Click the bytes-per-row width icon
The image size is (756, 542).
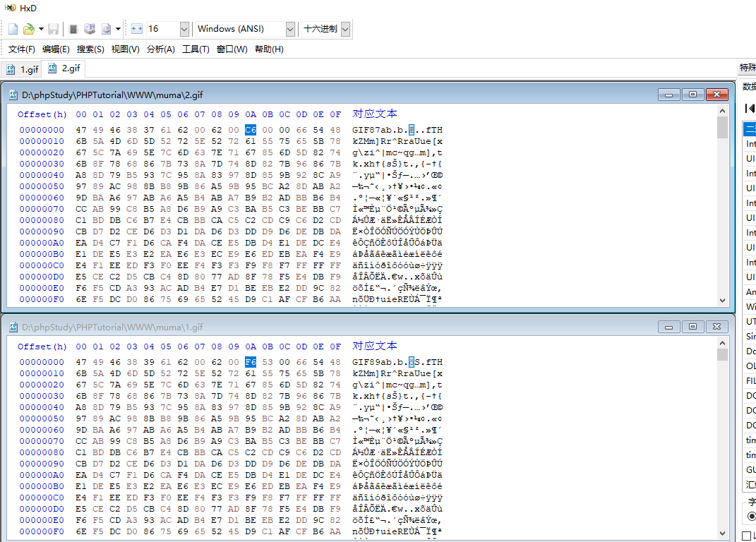(137, 29)
